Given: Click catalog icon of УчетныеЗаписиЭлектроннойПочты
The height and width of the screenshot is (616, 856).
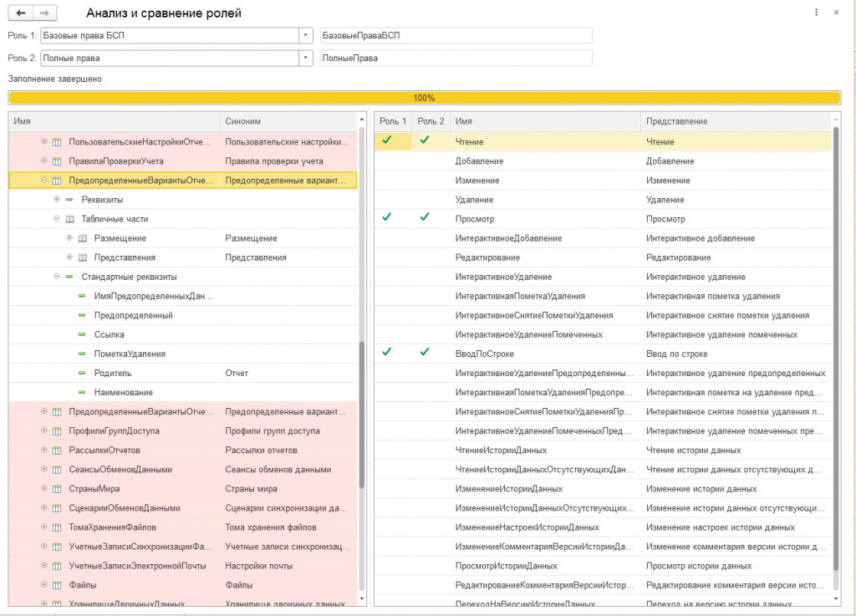Looking at the screenshot, I should 57,566.
